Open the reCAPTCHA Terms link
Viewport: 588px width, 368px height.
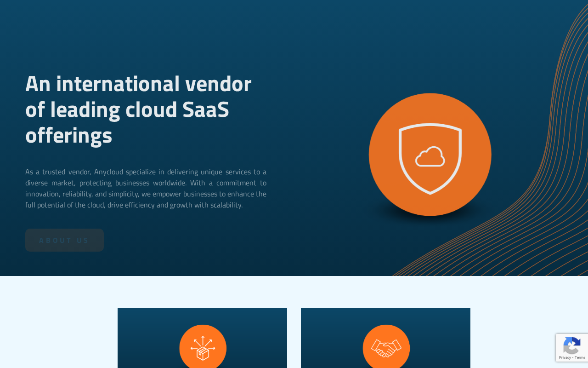(580, 357)
